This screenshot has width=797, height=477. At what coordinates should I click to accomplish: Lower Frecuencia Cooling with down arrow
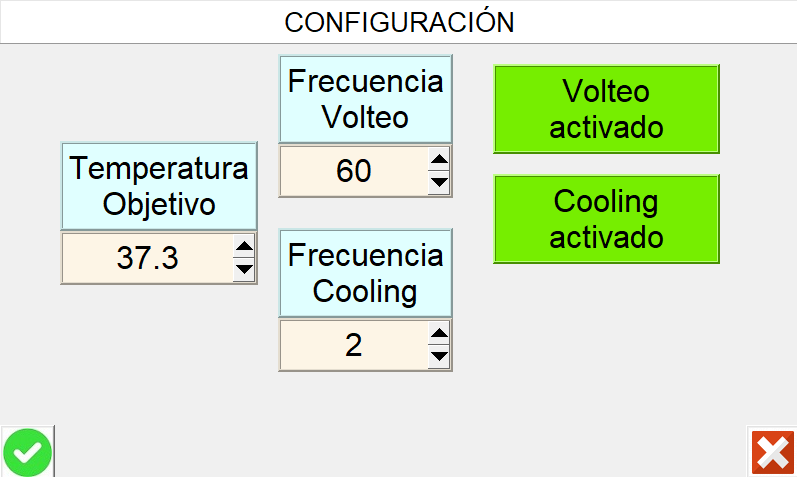[x=438, y=355]
